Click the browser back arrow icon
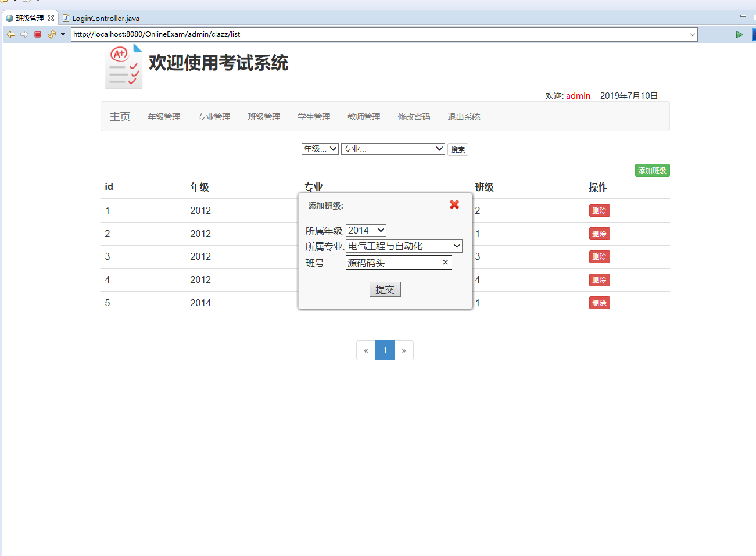756x556 pixels. tap(10, 34)
